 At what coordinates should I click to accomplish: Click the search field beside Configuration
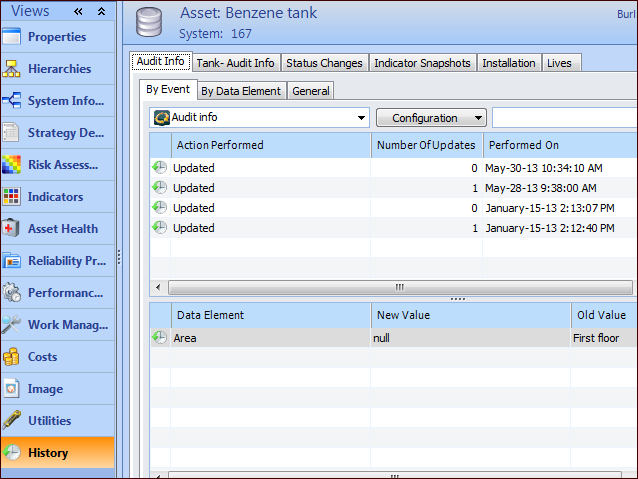click(x=565, y=118)
